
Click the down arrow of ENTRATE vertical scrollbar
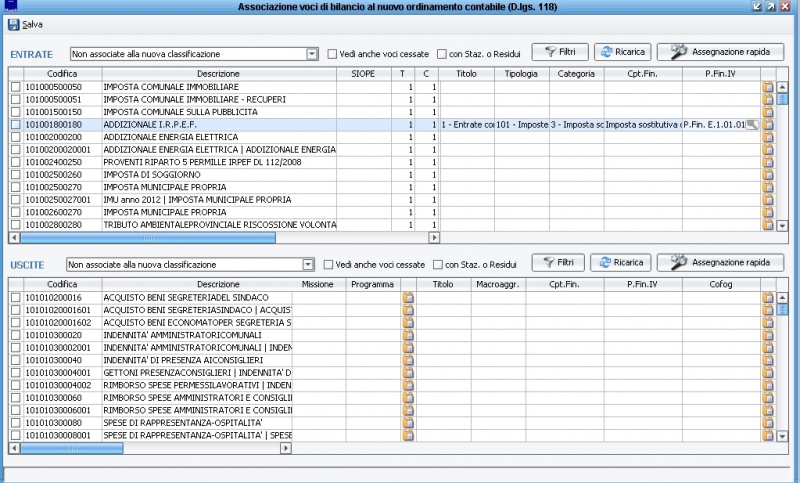tap(782, 226)
